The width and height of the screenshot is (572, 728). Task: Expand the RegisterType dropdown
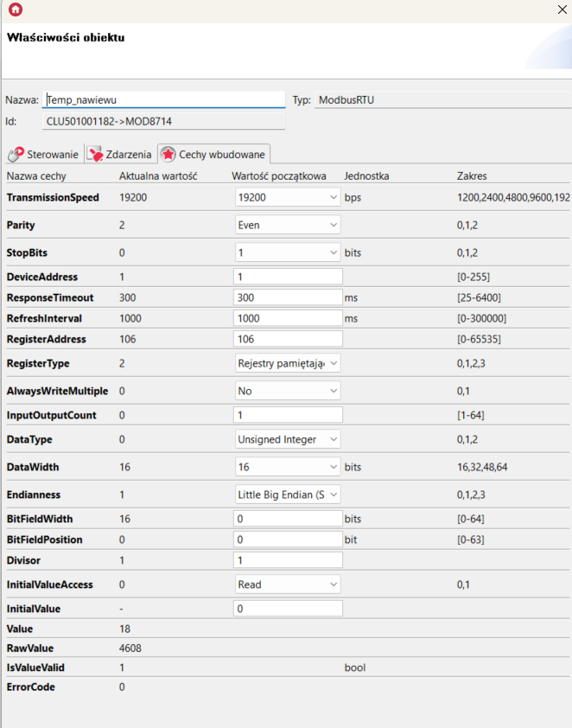click(288, 364)
